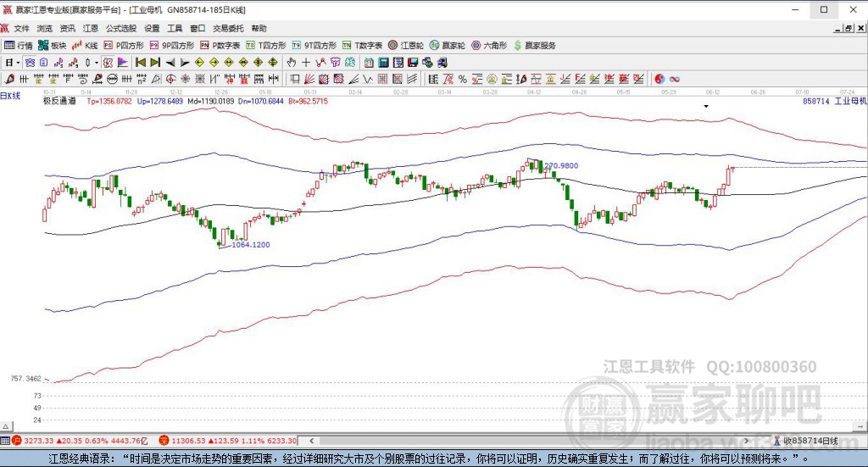Click the percent % tool icon

(463, 79)
